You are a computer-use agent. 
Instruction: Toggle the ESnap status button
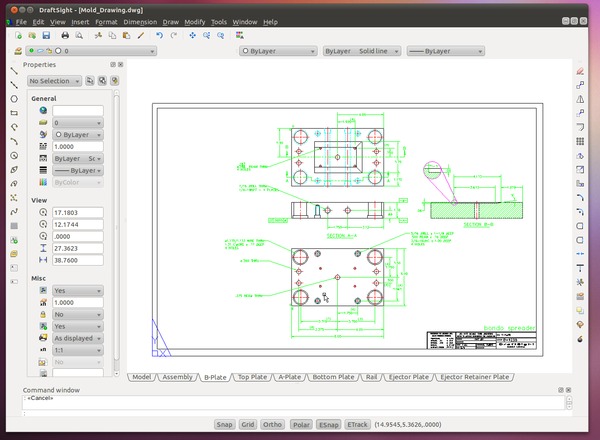tap(328, 425)
